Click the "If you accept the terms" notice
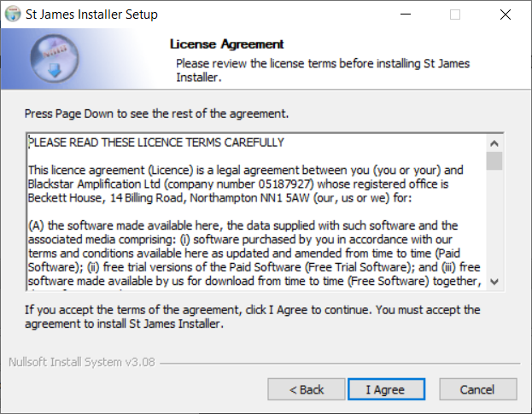This screenshot has width=532, height=414. pos(252,317)
